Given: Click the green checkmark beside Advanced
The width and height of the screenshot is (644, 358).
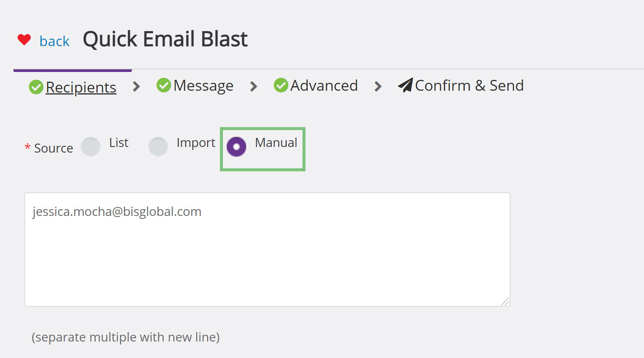Looking at the screenshot, I should [281, 85].
